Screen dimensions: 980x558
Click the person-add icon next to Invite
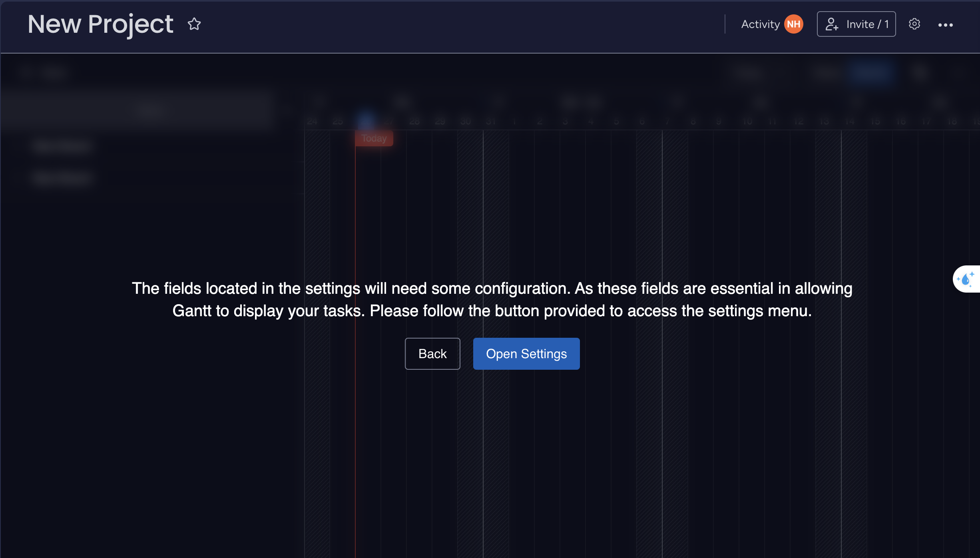[833, 24]
